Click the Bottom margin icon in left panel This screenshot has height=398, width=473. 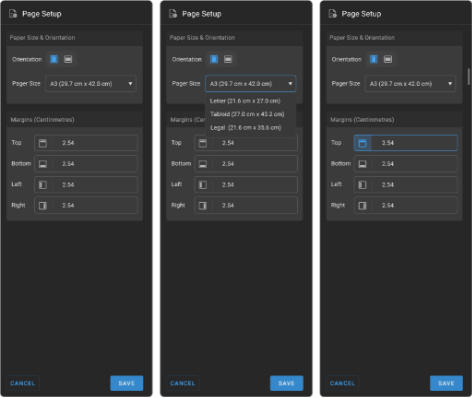tap(43, 164)
